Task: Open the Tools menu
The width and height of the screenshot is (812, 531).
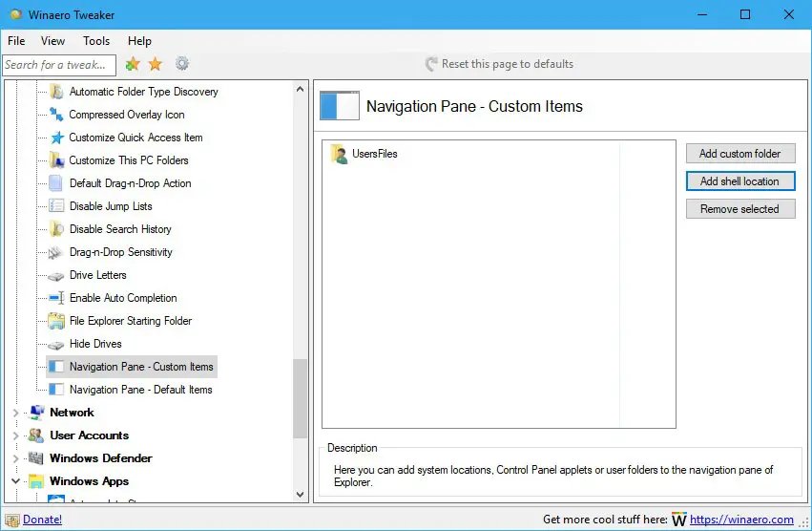Action: pos(96,41)
